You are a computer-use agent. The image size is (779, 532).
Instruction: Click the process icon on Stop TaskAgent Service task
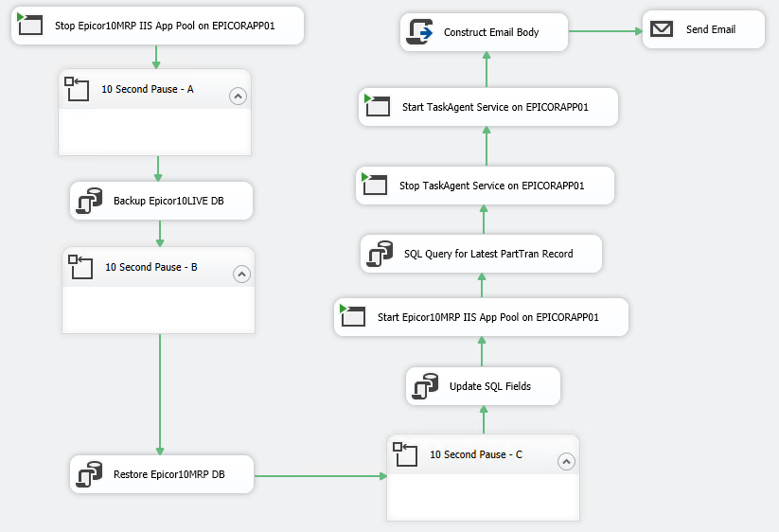(x=375, y=184)
